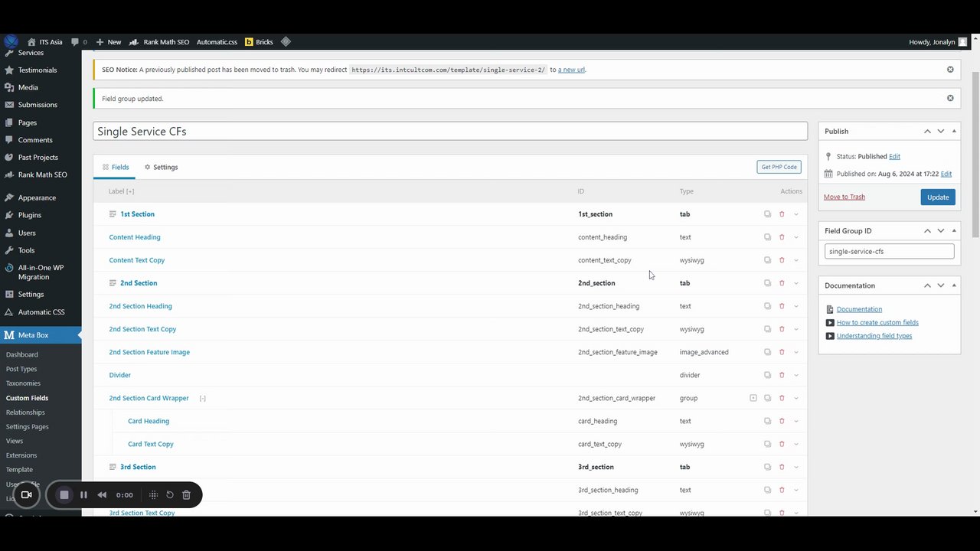Open How to create custom fields
980x551 pixels.
[877, 322]
